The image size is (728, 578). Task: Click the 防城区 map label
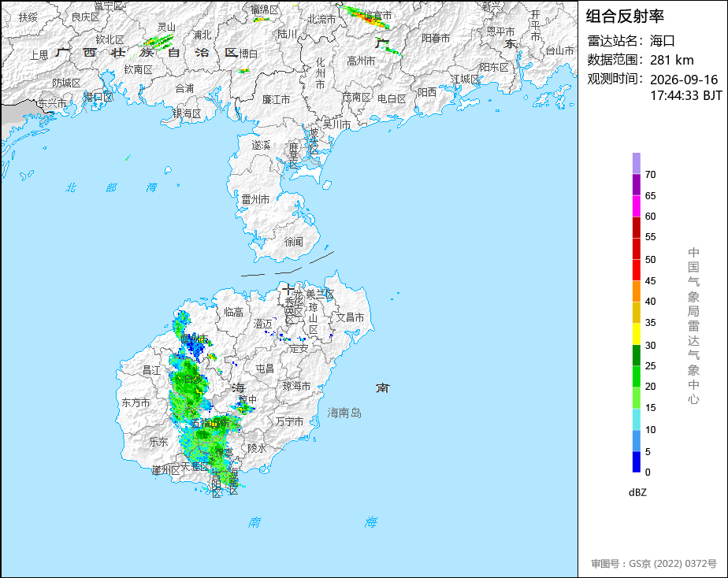click(x=66, y=83)
